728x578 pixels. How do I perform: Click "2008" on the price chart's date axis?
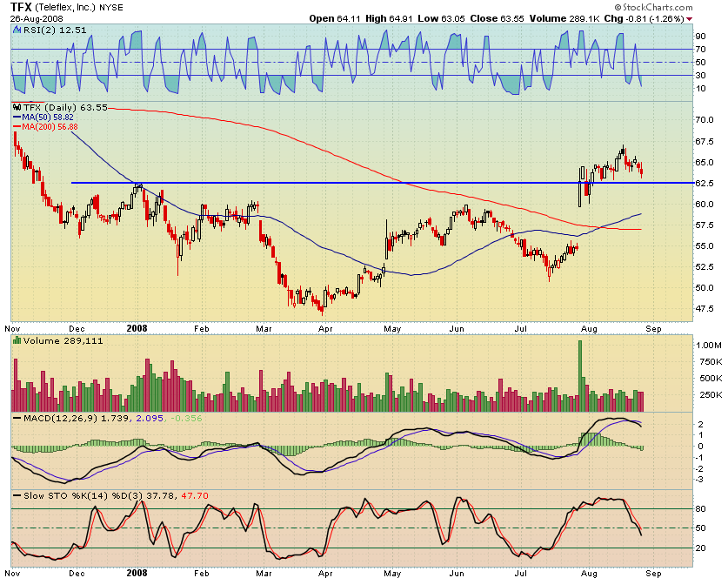(137, 328)
